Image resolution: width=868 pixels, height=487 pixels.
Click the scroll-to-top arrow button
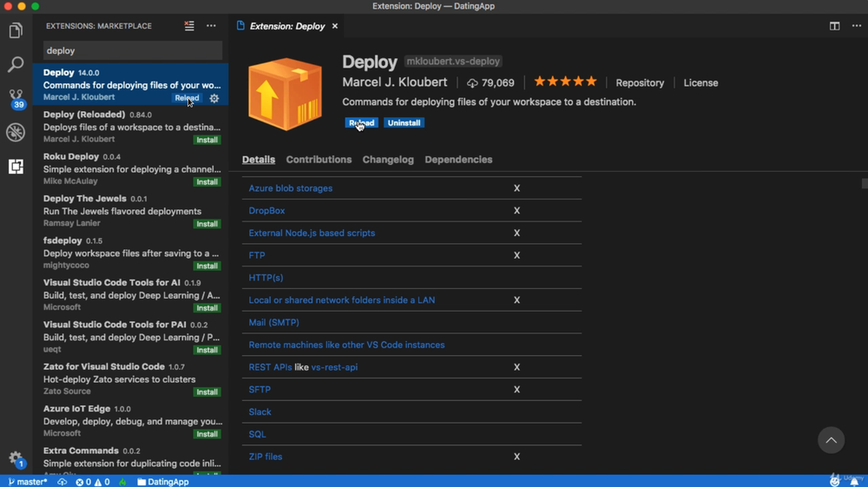click(x=831, y=440)
